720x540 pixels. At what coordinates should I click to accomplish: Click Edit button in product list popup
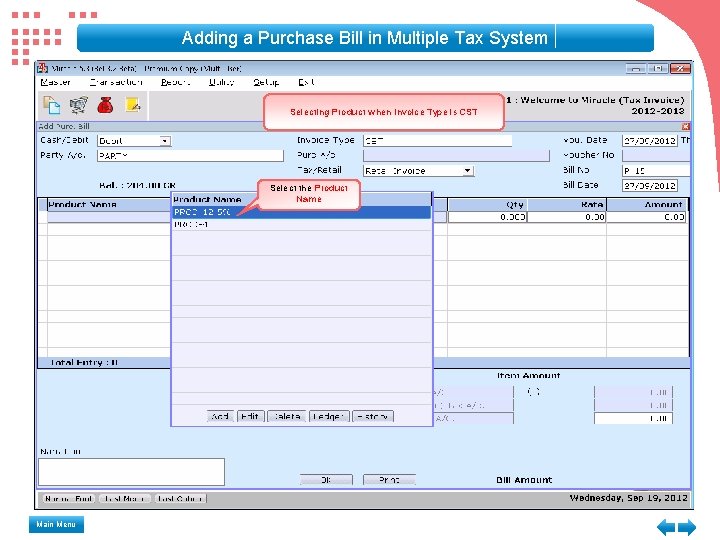click(250, 416)
